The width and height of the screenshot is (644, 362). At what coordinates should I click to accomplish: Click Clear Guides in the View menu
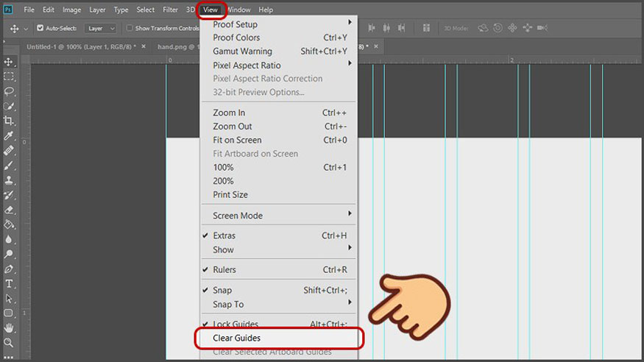pos(237,338)
